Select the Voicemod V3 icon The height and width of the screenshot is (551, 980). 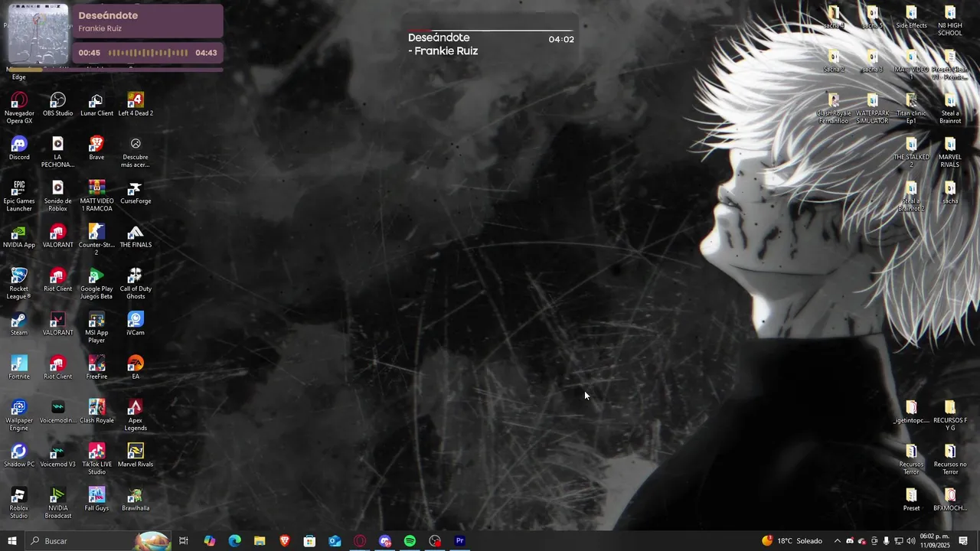pos(57,456)
